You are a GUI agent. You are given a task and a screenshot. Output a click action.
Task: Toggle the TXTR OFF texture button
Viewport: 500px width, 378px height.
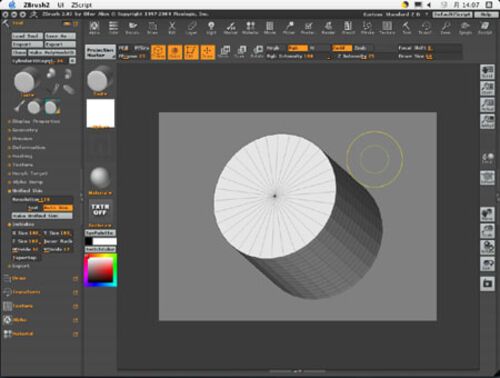100,210
